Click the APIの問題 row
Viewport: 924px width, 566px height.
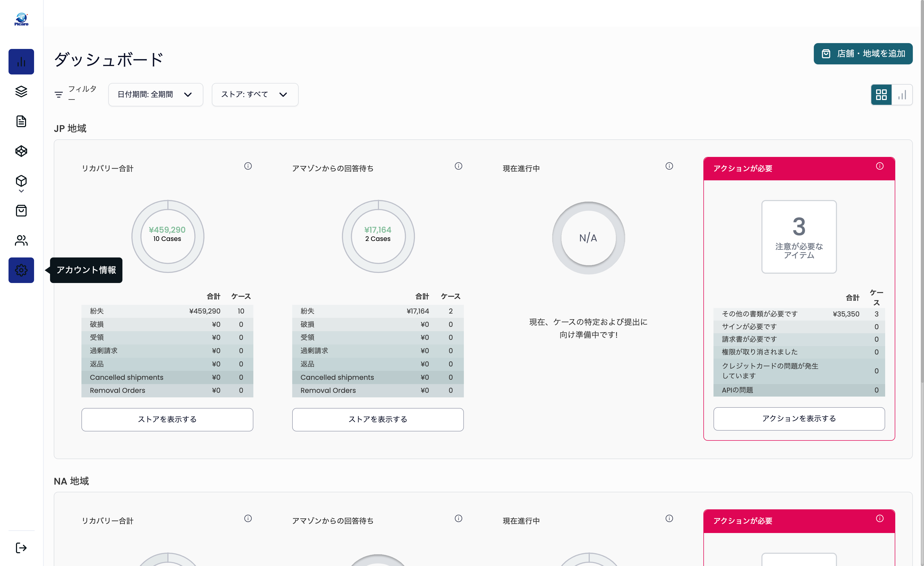click(799, 390)
